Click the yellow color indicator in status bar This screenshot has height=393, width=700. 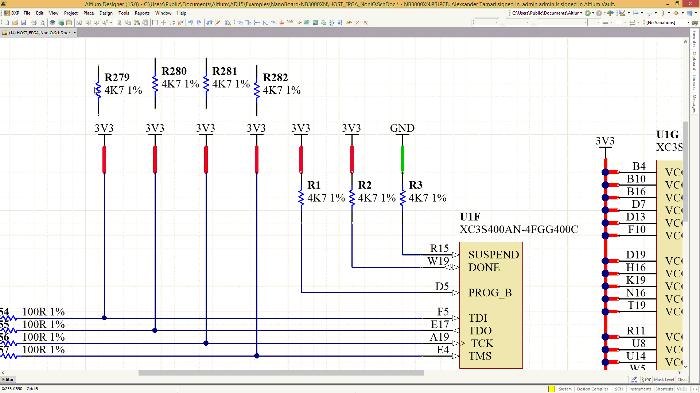point(551,389)
